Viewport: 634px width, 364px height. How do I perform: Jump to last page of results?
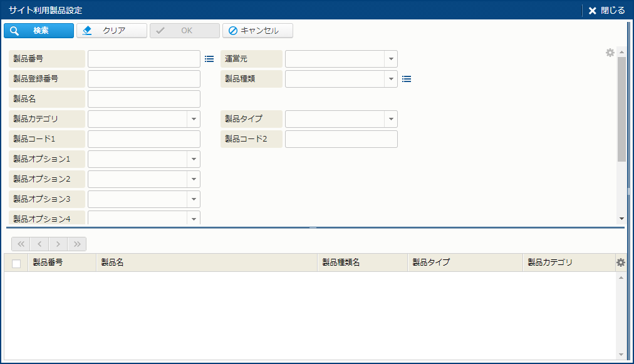[77, 244]
